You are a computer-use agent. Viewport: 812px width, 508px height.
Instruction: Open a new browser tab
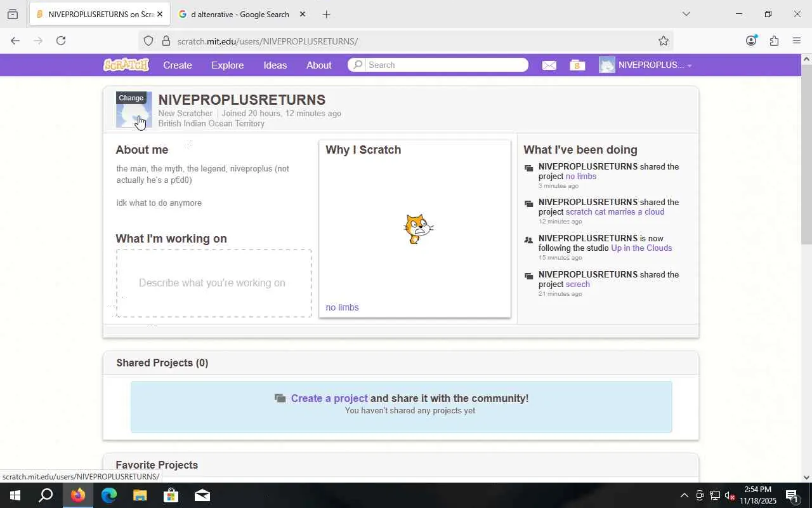pos(326,14)
